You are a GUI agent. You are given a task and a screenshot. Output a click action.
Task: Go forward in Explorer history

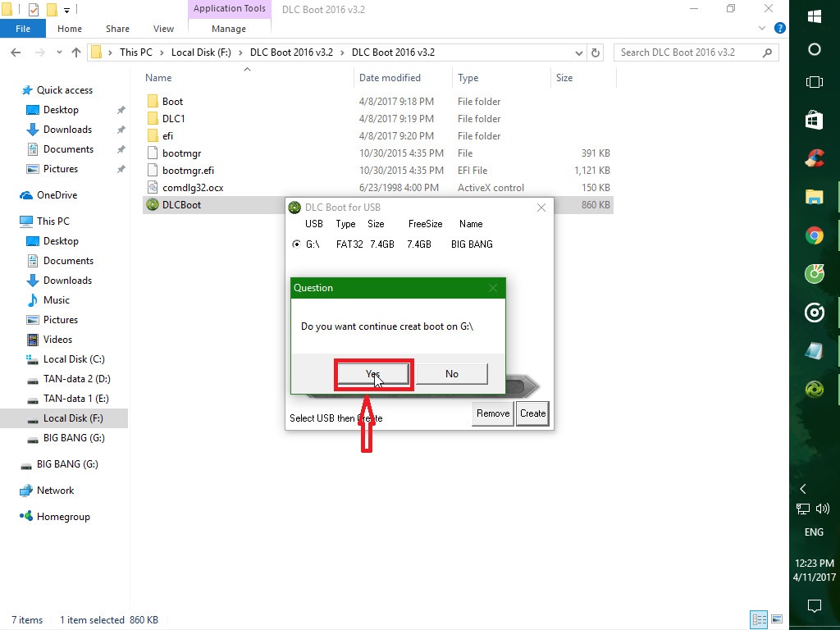pos(39,52)
